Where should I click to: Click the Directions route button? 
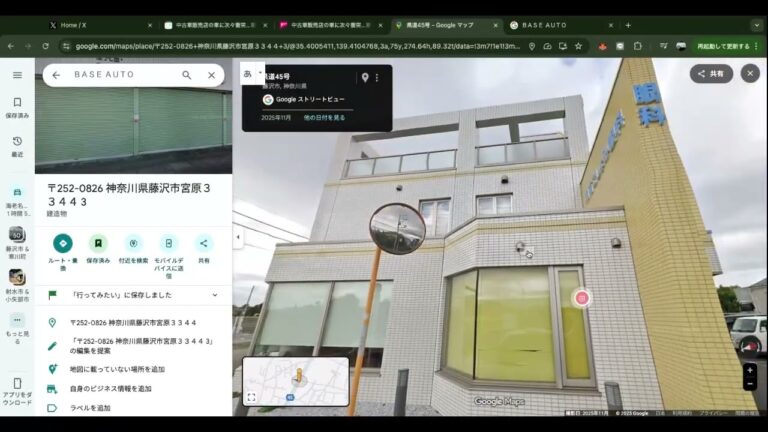coord(63,243)
